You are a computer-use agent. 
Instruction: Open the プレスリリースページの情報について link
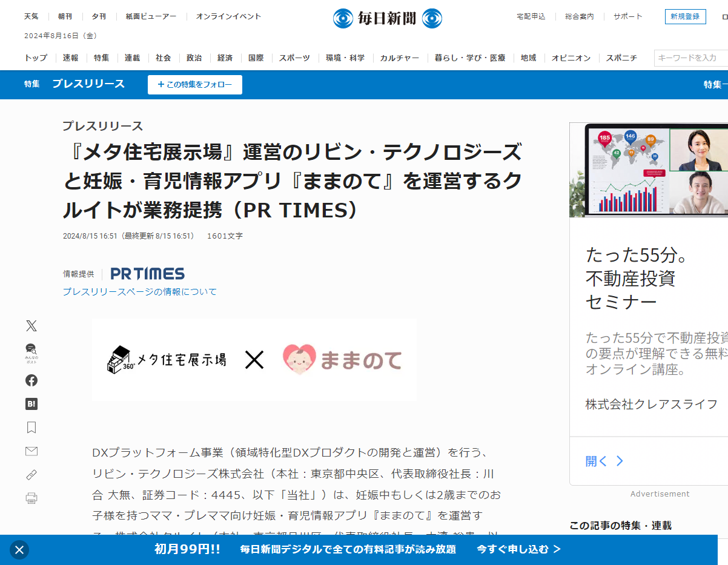click(x=140, y=292)
